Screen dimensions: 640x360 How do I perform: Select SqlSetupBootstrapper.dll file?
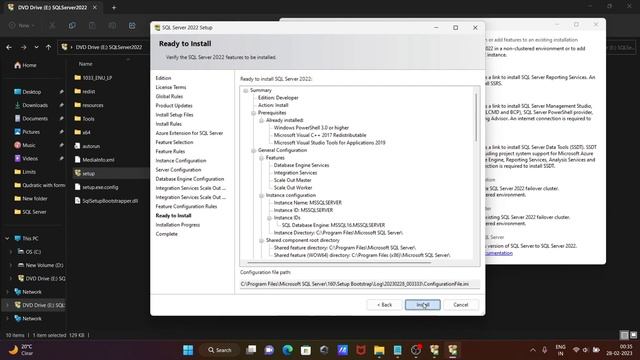tap(106, 201)
